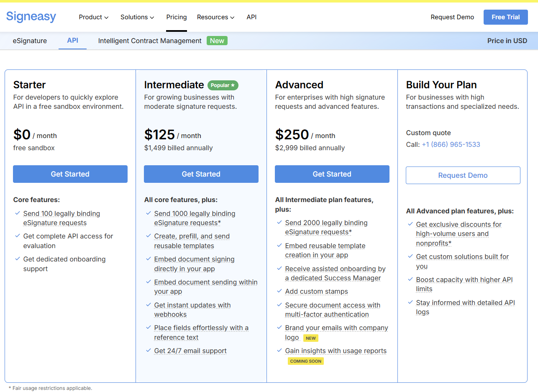
Task: Click the Price in USD label
Action: click(x=507, y=41)
